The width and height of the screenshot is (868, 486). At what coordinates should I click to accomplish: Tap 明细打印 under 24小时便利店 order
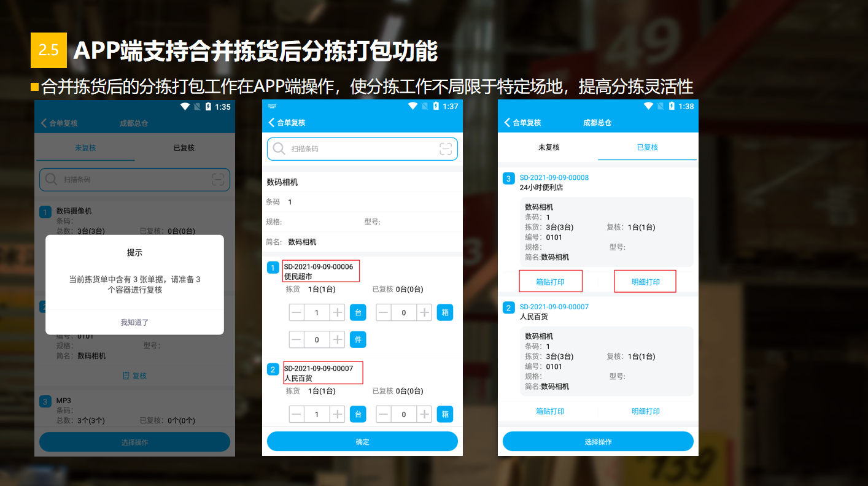pos(645,280)
